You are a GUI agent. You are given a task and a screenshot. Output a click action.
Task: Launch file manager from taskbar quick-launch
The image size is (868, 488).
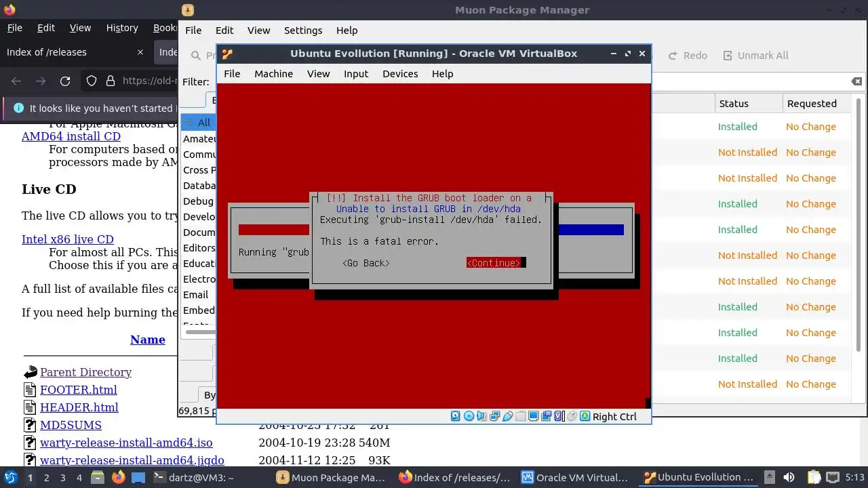pyautogui.click(x=97, y=477)
